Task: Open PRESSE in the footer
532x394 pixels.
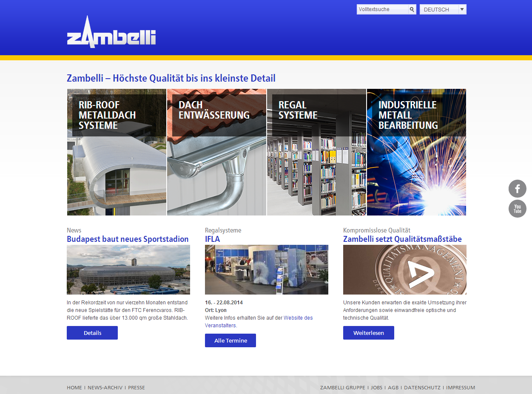Action: tap(137, 388)
